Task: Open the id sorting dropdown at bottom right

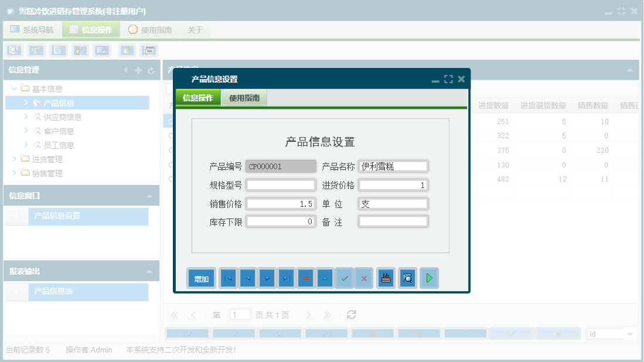Action: click(x=611, y=332)
